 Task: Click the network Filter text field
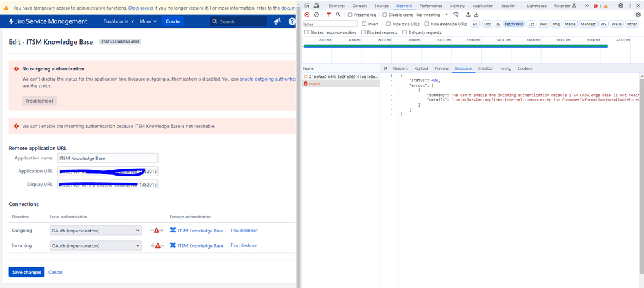pos(330,24)
